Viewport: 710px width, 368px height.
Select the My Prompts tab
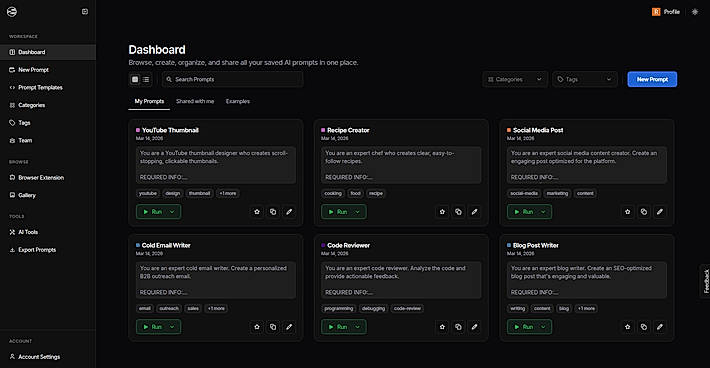tap(149, 101)
